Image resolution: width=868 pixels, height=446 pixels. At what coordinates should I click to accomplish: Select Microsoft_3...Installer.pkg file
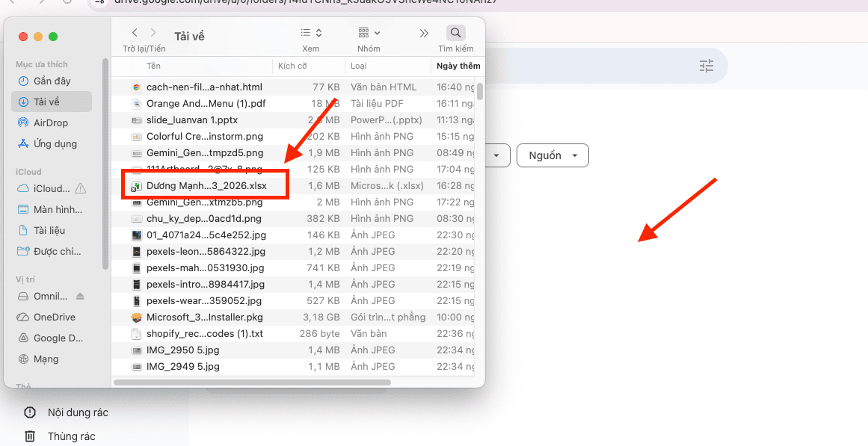pos(204,317)
